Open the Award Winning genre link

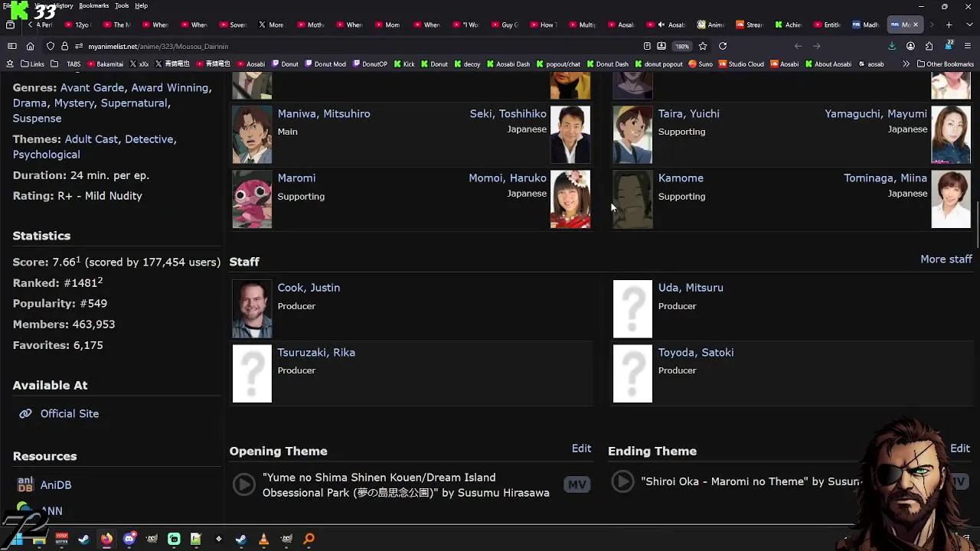point(171,88)
